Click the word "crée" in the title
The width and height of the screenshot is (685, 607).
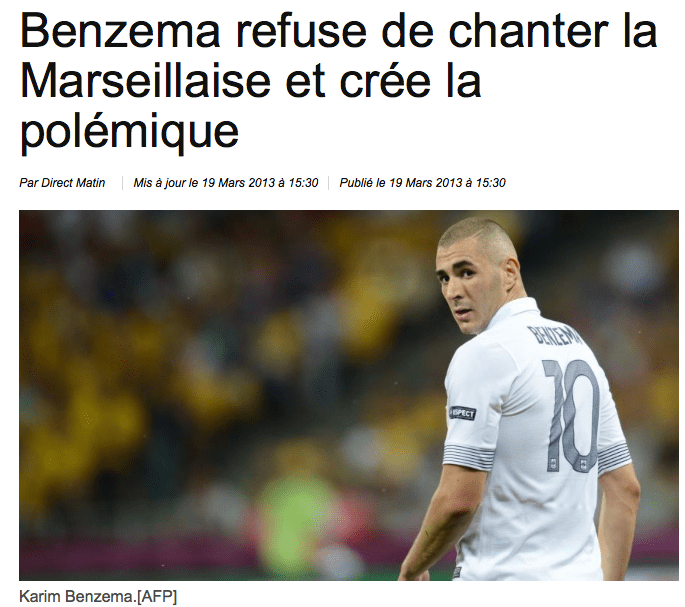pyautogui.click(x=385, y=81)
